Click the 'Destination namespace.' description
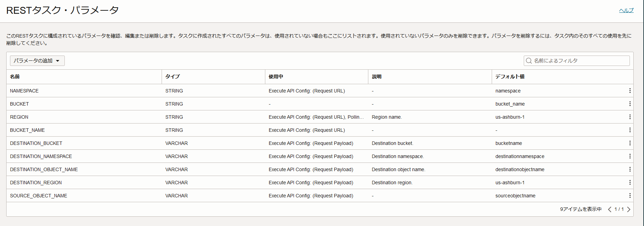This screenshot has width=644, height=226. pos(398,156)
